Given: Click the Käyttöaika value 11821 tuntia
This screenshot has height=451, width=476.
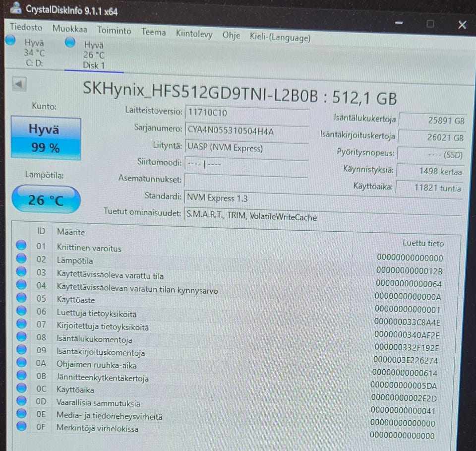Looking at the screenshot, I should pos(429,189).
